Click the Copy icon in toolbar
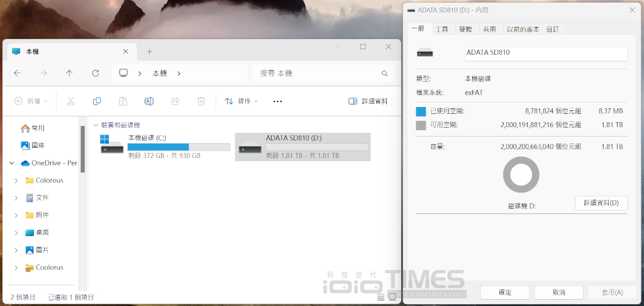The image size is (644, 306). coord(97,101)
